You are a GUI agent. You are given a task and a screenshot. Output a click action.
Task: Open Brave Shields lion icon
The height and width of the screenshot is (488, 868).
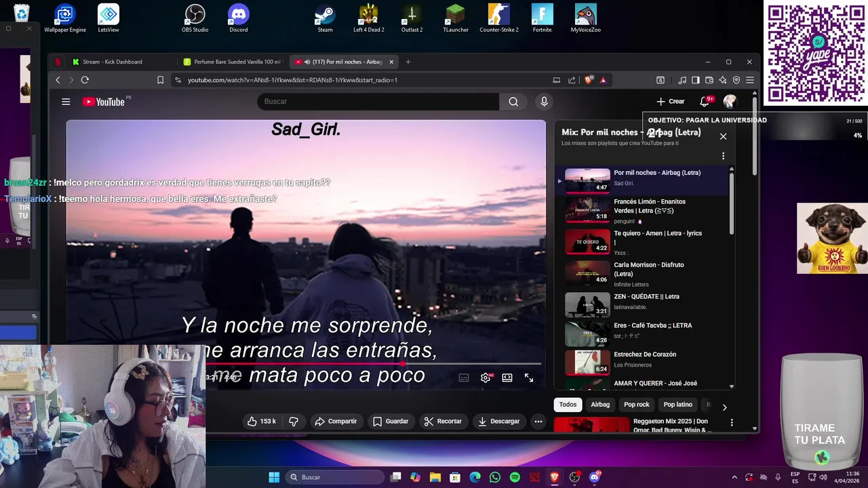pyautogui.click(x=588, y=80)
